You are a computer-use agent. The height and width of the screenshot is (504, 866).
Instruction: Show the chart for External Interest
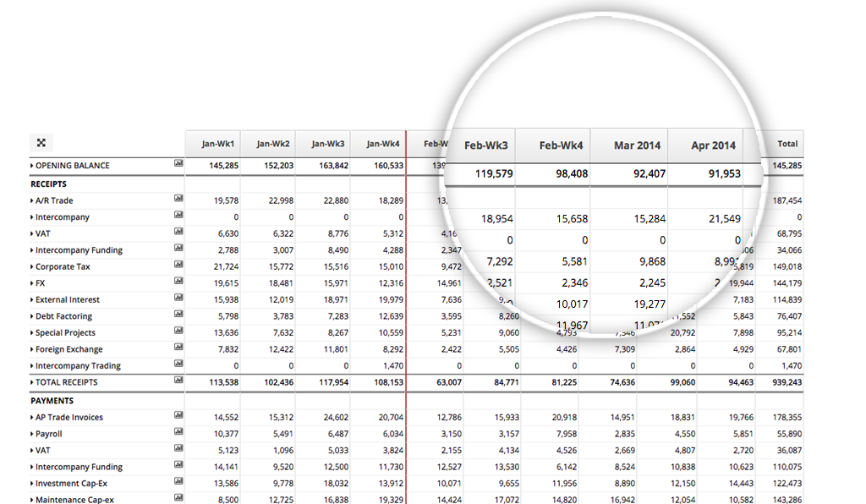[178, 298]
